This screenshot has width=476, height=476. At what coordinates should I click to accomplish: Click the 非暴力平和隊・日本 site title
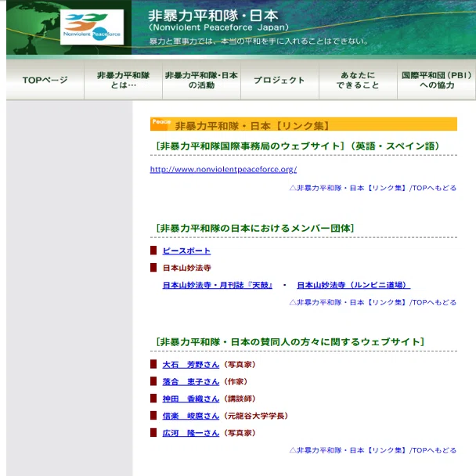(x=213, y=16)
